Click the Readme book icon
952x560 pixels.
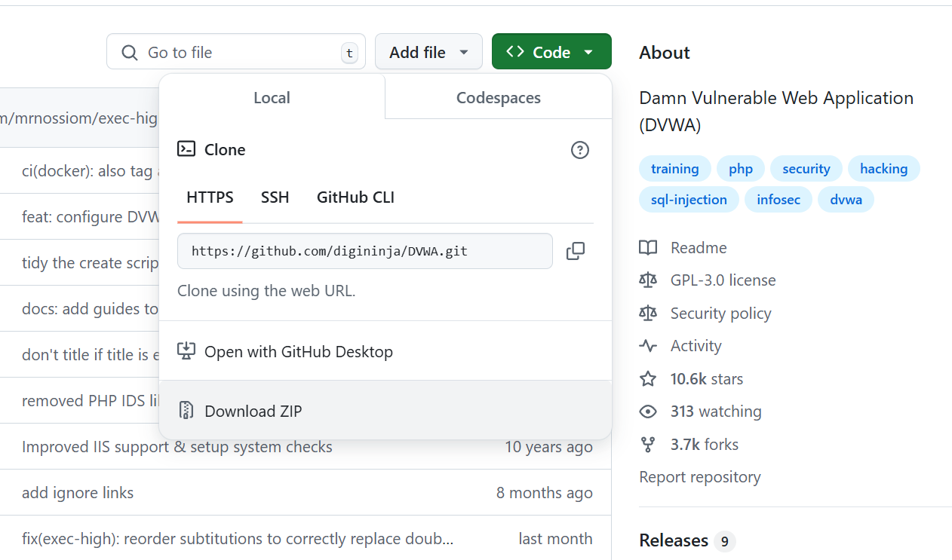tap(648, 248)
